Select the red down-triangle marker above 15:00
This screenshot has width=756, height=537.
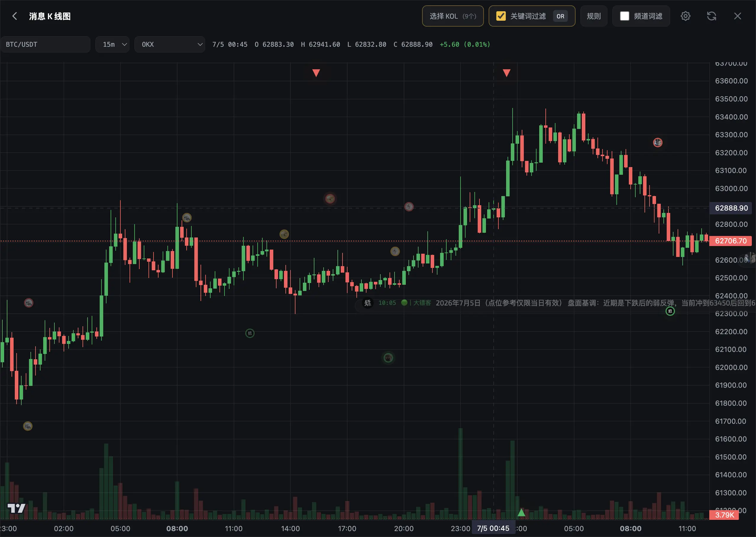point(316,73)
